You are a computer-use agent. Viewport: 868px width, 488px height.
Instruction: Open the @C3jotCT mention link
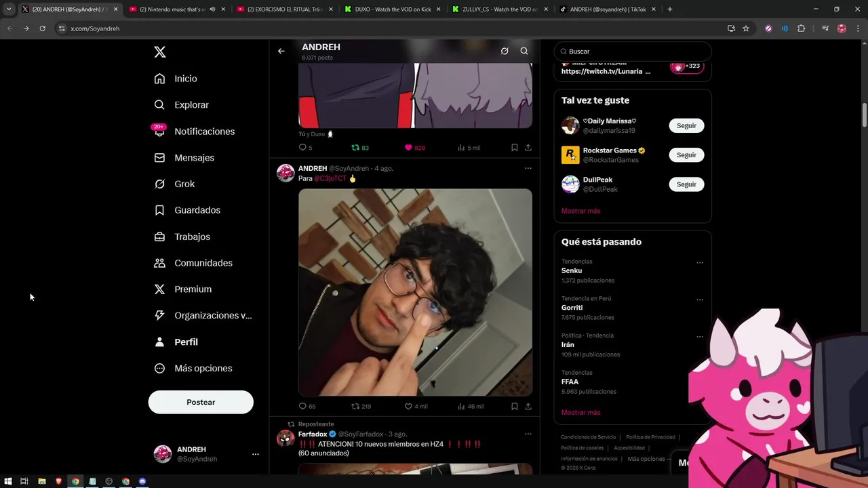[330, 178]
